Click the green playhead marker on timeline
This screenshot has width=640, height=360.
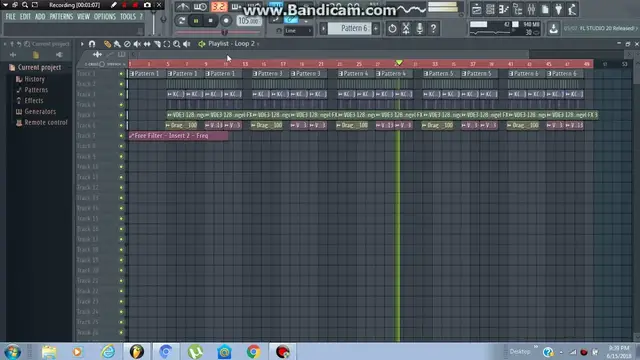(x=399, y=62)
